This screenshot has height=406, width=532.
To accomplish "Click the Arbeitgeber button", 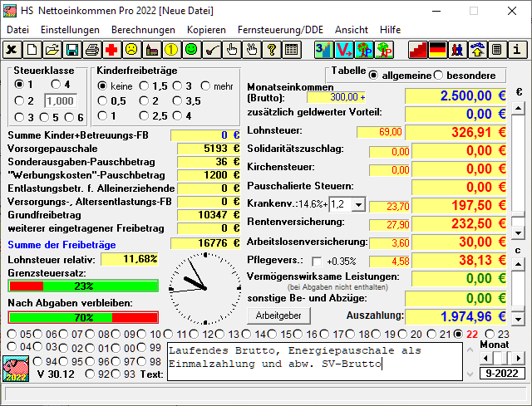I will (278, 316).
